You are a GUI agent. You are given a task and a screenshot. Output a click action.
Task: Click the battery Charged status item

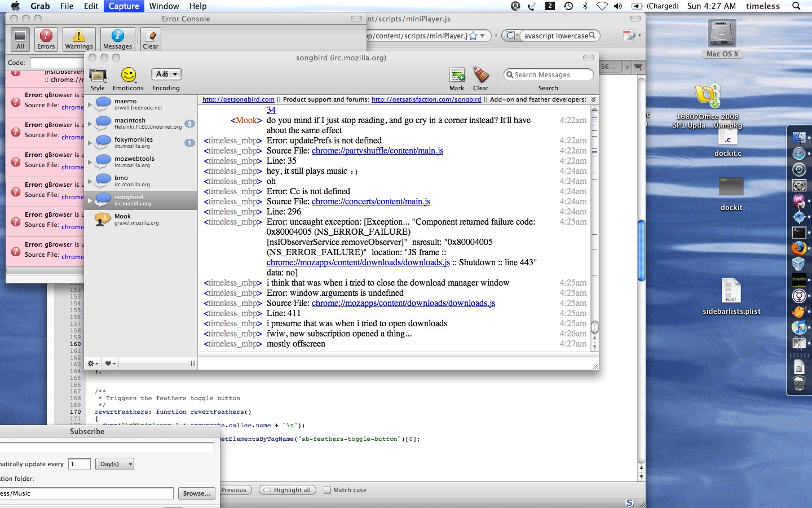pos(655,6)
